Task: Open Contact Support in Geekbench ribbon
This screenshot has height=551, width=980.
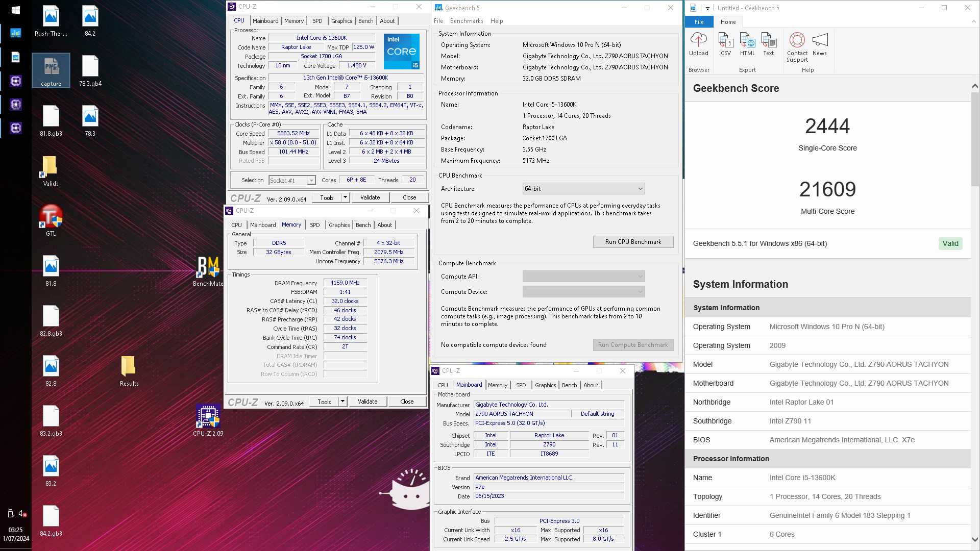Action: 797,47
